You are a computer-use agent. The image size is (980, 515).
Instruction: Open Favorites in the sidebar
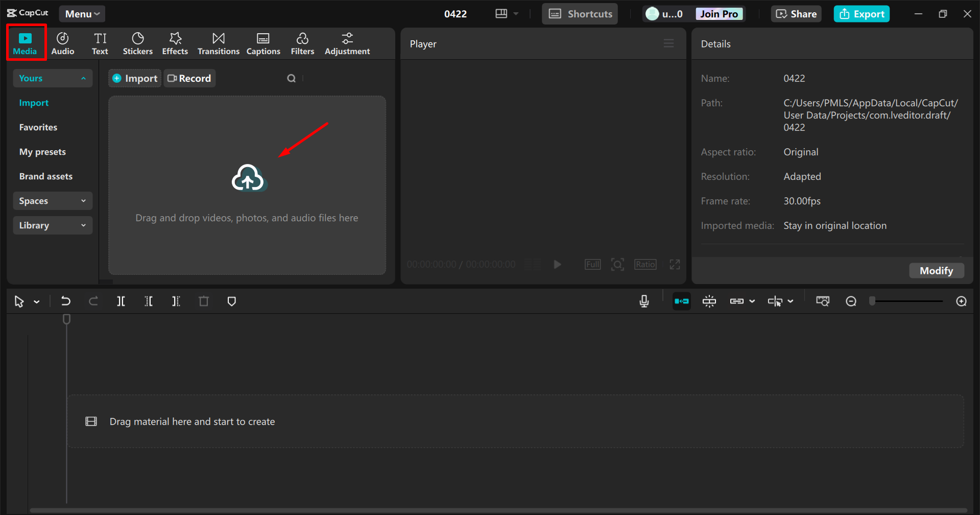tap(38, 127)
